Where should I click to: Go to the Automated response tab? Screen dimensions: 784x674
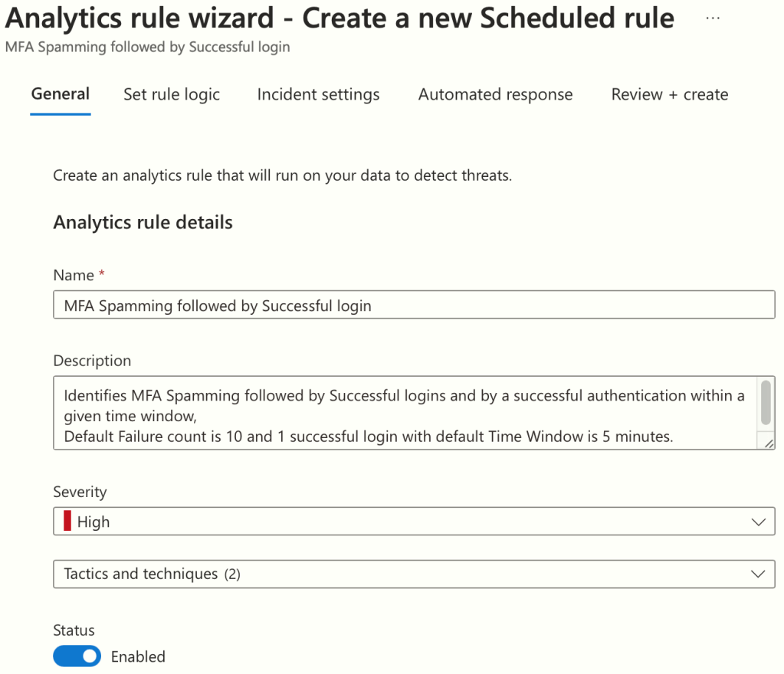coord(495,95)
